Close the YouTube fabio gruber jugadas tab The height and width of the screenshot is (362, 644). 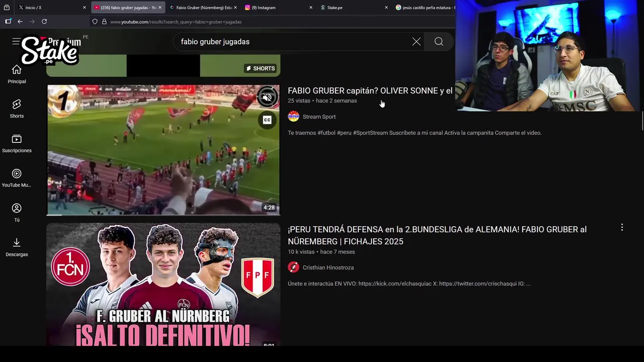click(x=160, y=8)
